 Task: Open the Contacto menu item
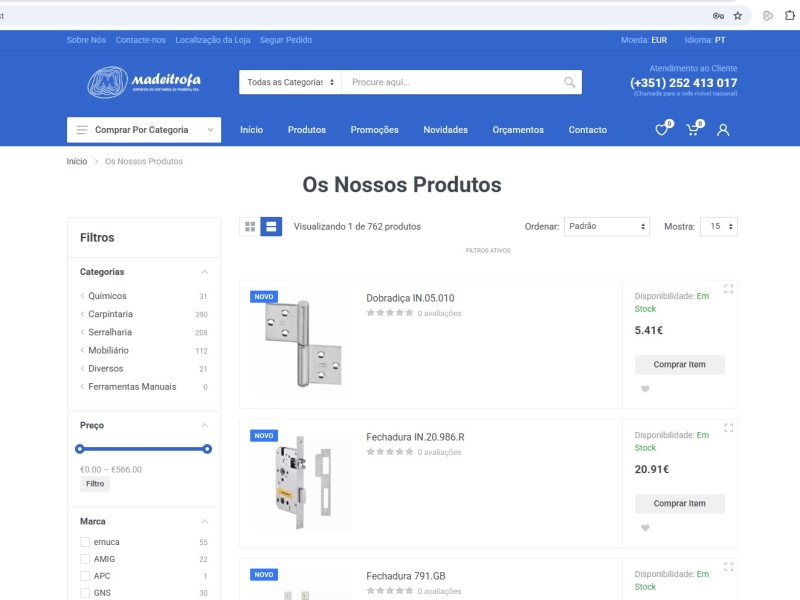588,130
